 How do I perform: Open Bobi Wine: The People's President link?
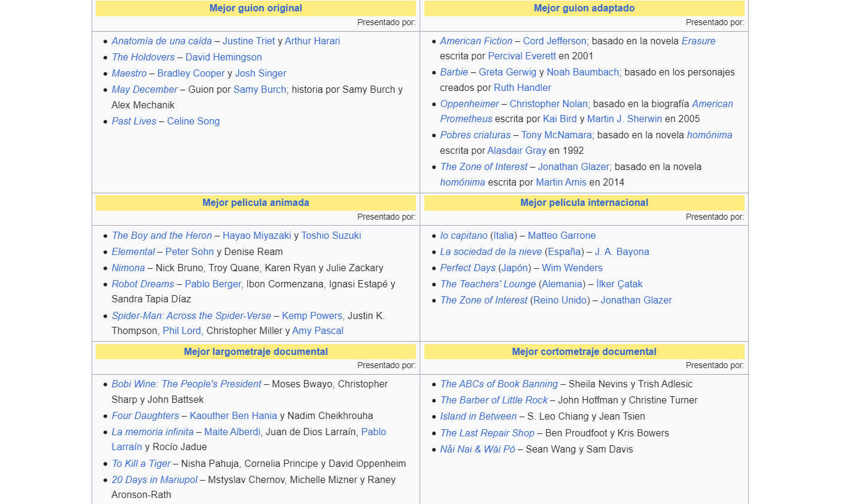point(187,384)
